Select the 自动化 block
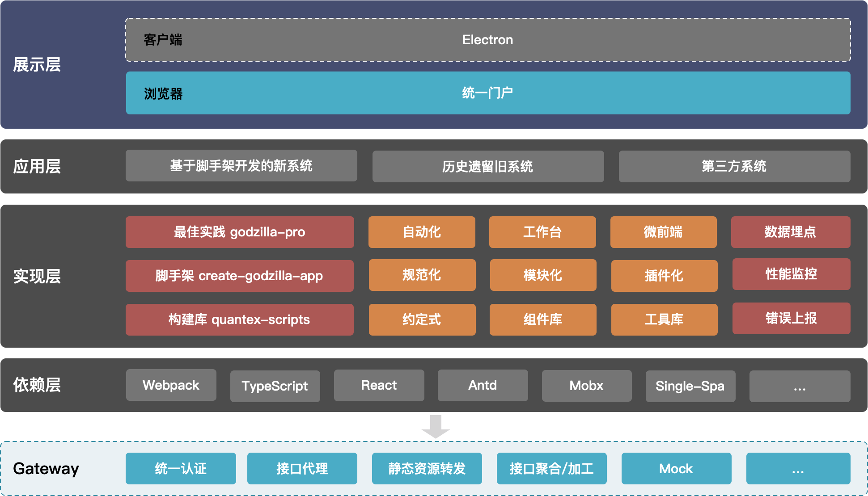The width and height of the screenshot is (868, 496). (422, 232)
